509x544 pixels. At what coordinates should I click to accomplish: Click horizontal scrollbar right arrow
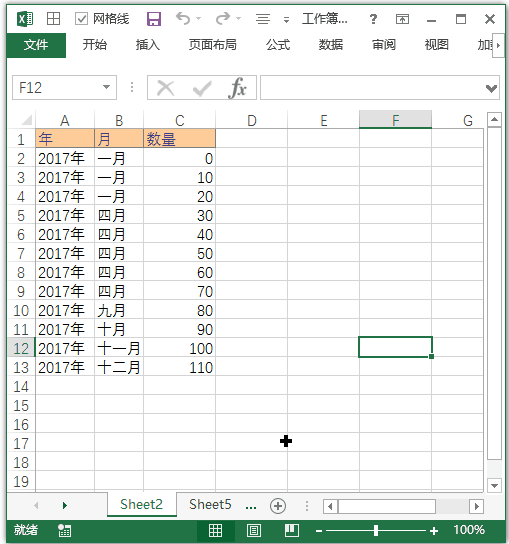pyautogui.click(x=476, y=506)
